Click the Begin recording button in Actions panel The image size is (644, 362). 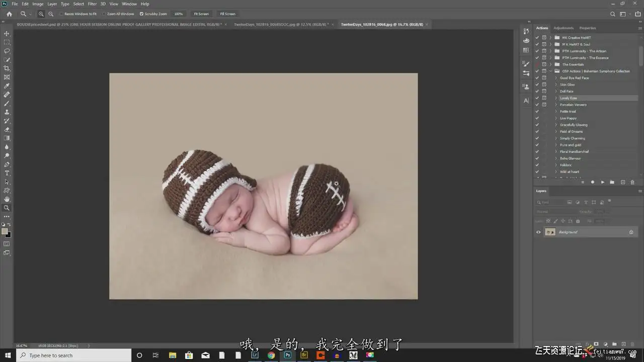593,182
